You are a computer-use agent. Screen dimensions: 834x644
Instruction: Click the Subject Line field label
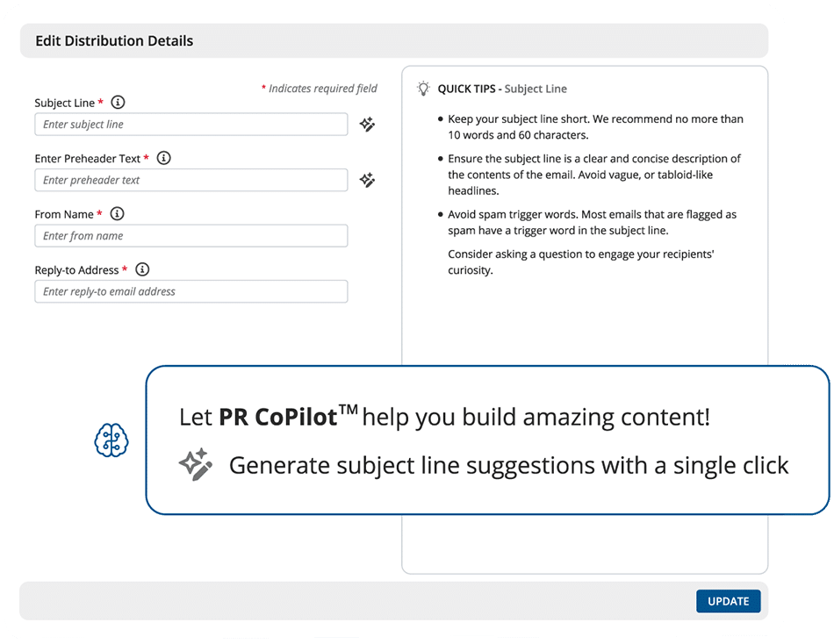(65, 103)
